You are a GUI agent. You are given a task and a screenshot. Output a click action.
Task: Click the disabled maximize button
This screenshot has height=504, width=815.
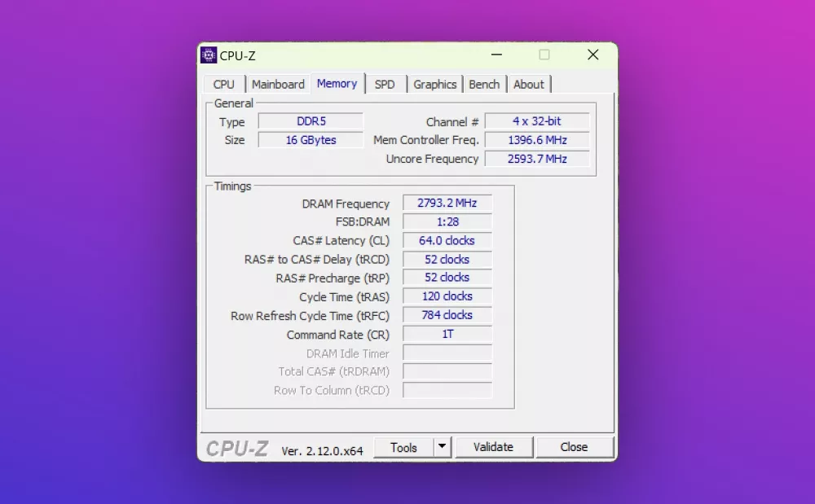coord(544,55)
